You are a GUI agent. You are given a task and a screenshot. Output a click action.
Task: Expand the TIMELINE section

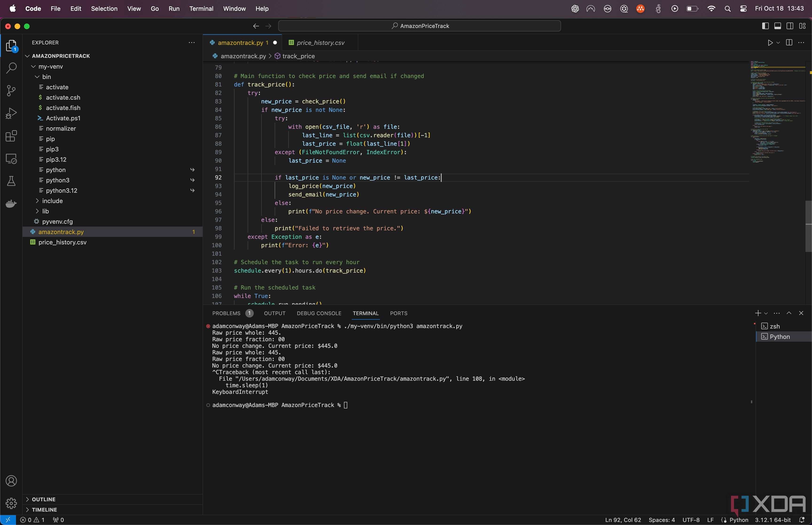pyautogui.click(x=44, y=510)
